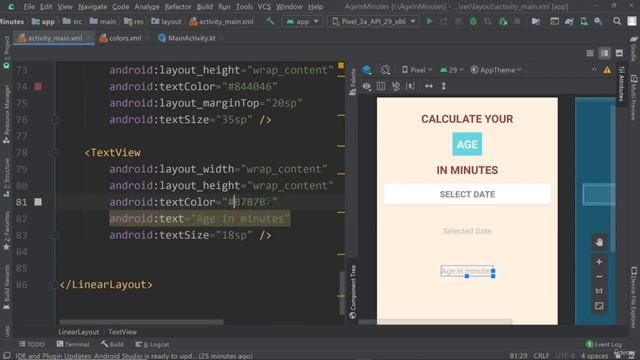Open the Build tool window

[112, 344]
